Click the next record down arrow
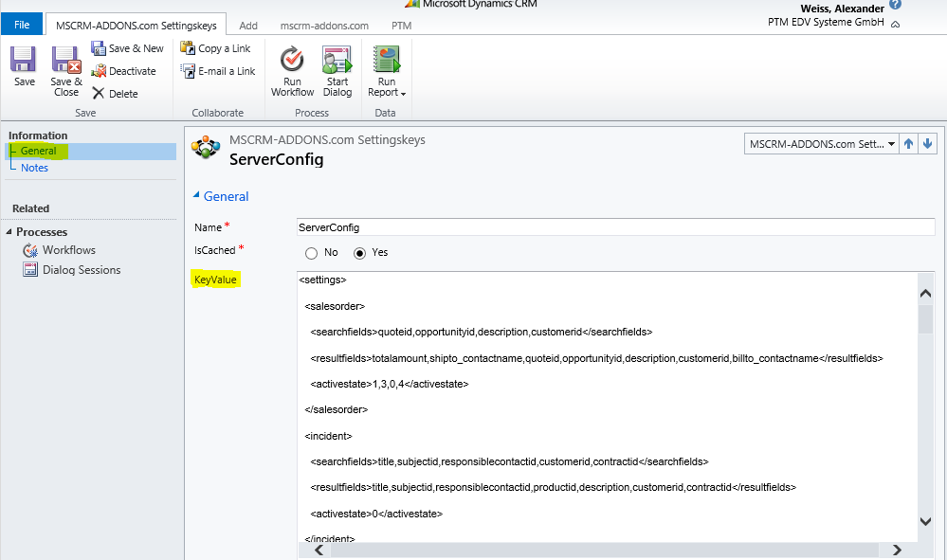Viewport: 947px width, 560px height. pos(927,143)
